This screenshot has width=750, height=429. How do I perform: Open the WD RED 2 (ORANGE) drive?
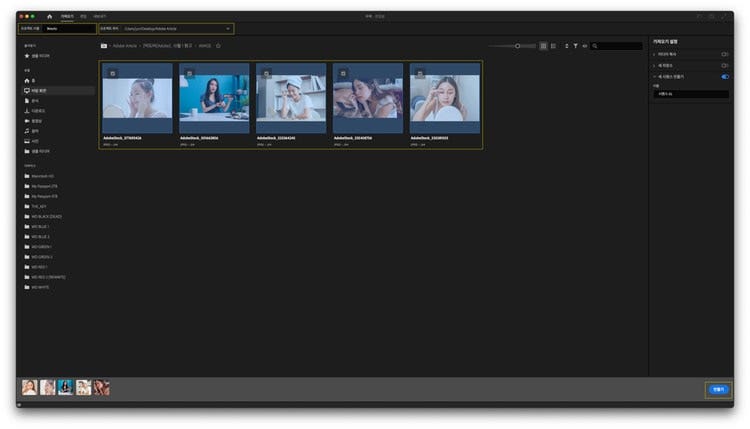pyautogui.click(x=45, y=277)
